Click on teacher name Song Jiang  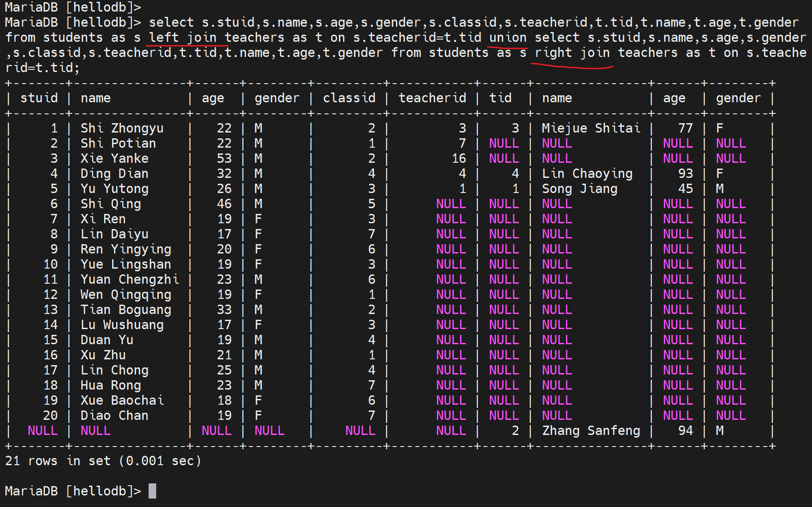click(x=579, y=189)
